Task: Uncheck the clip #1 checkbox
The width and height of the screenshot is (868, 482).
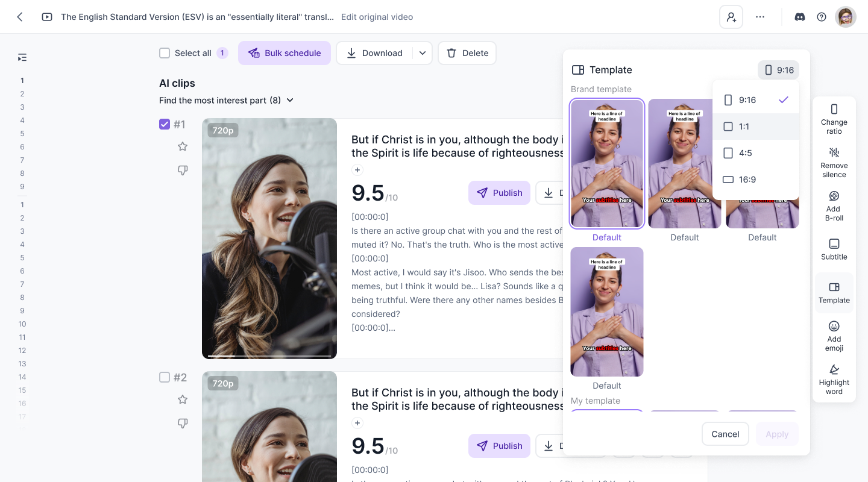Action: [165, 124]
